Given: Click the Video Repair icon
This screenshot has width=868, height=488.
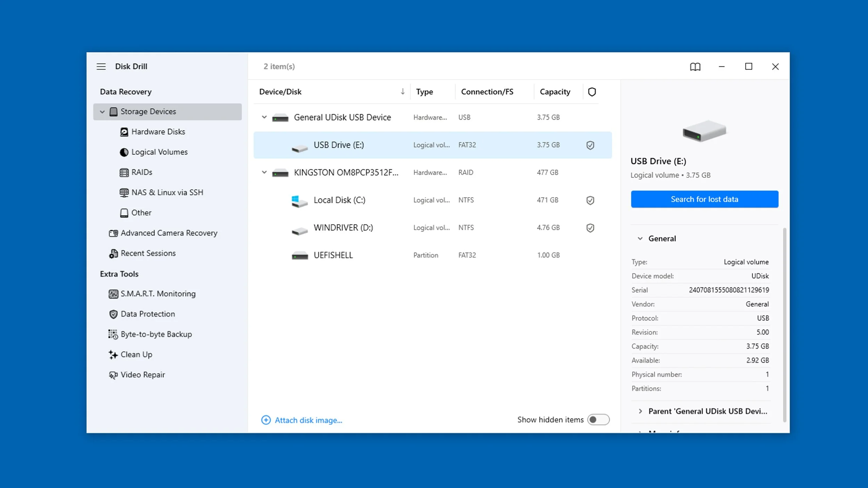Looking at the screenshot, I should [113, 375].
